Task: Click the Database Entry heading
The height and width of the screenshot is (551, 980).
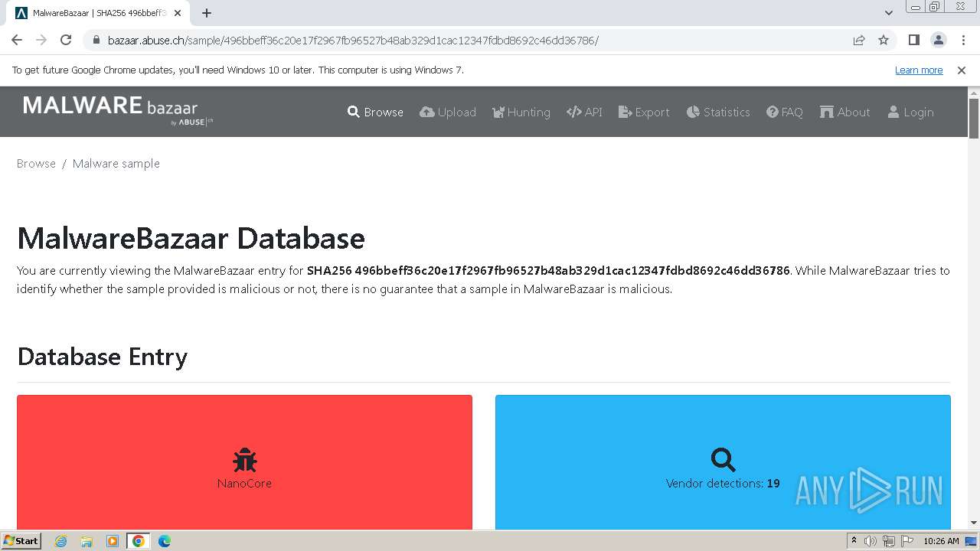Action: (102, 357)
